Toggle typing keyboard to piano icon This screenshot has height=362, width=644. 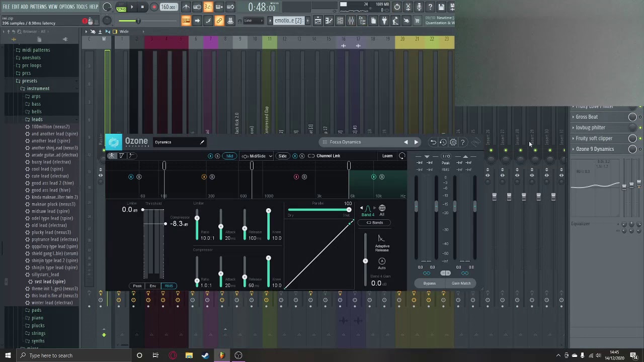tap(186, 21)
